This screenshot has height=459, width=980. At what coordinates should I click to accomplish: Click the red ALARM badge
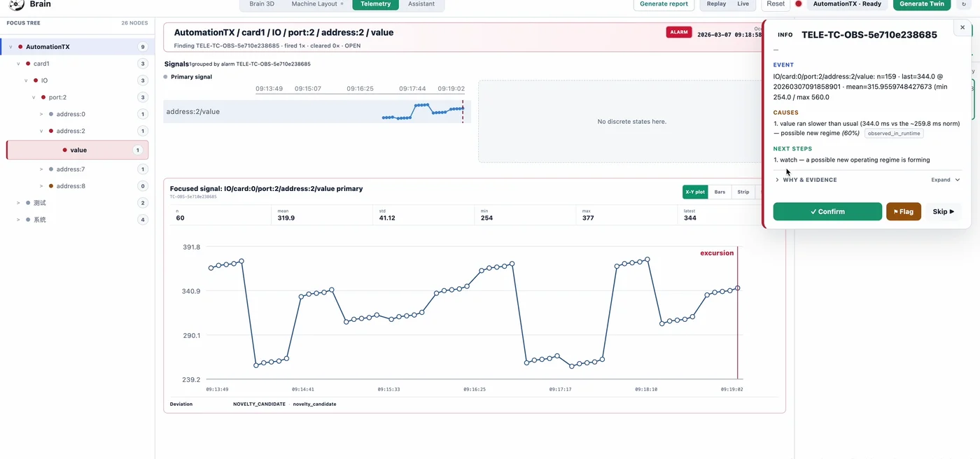pos(679,32)
